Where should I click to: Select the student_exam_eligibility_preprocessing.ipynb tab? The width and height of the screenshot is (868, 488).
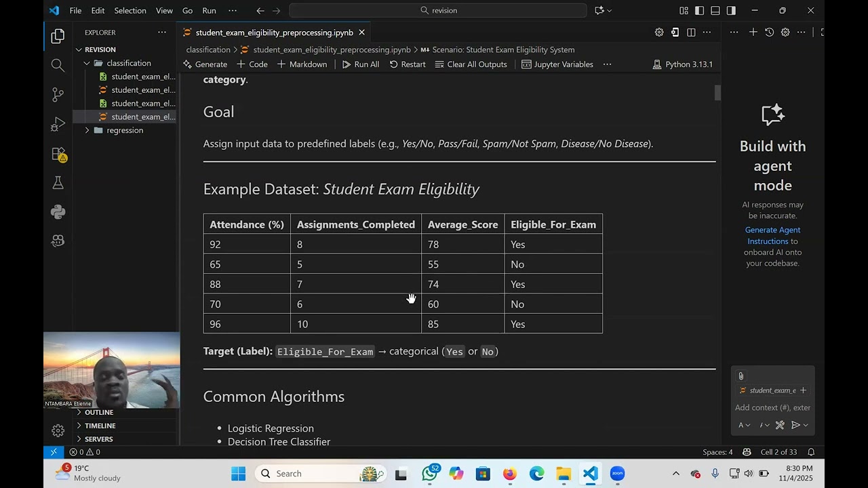[274, 33]
